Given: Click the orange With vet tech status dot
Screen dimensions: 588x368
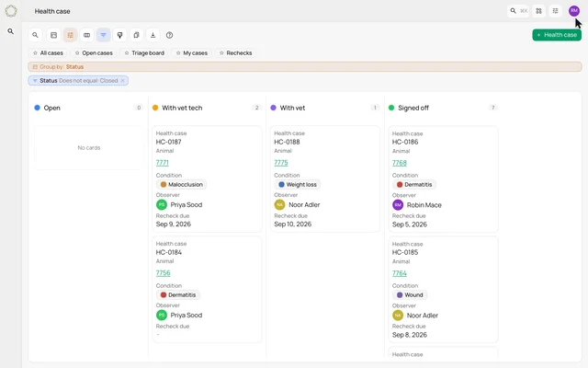Looking at the screenshot, I should click(x=155, y=108).
